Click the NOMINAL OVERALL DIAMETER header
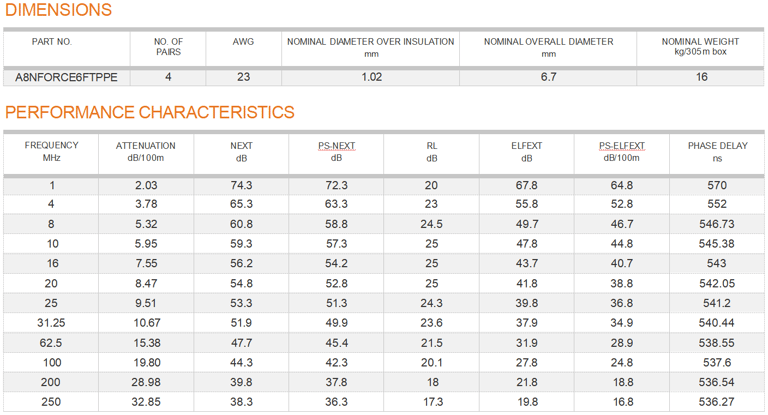Screen dimensions: 768x415 [x=548, y=42]
